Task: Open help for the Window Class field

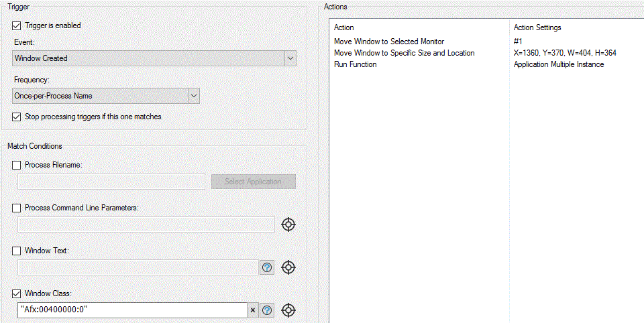Action: (x=267, y=310)
